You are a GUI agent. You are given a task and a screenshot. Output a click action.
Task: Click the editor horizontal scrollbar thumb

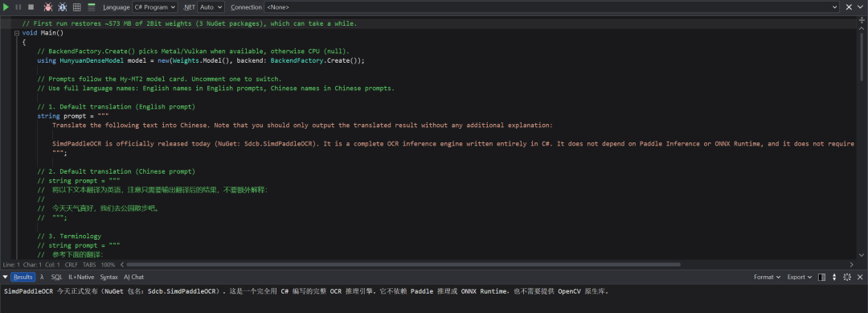(404, 265)
